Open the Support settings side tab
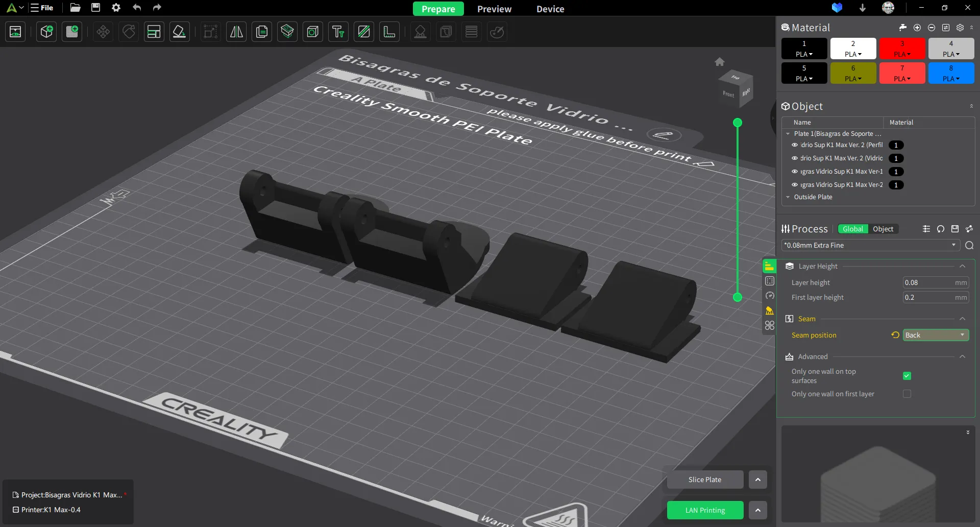This screenshot has height=527, width=980. pos(770,310)
